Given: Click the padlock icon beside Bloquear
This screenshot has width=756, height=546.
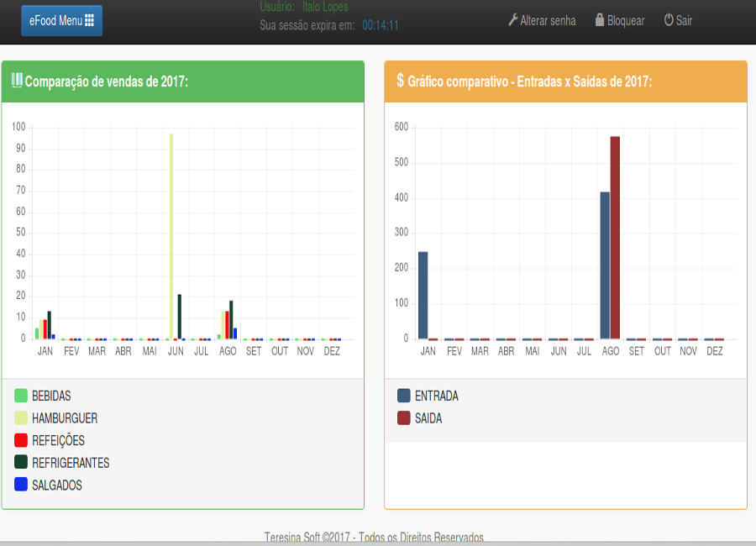Looking at the screenshot, I should click(x=600, y=20).
